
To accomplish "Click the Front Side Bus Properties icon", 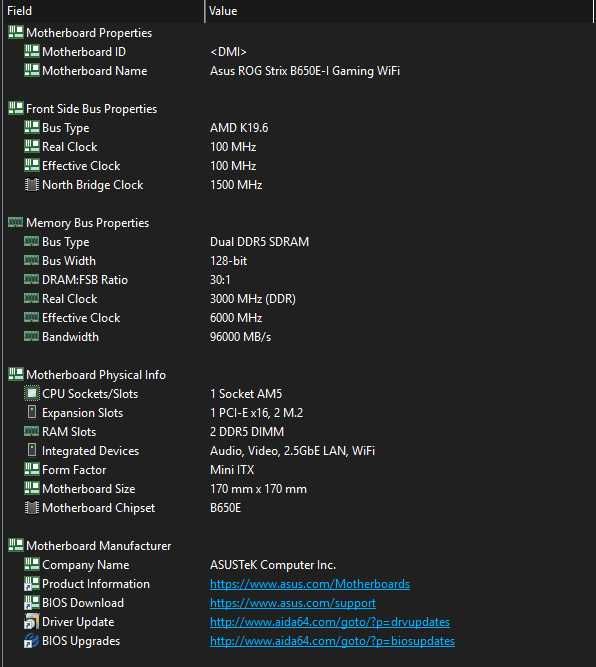I will pyautogui.click(x=16, y=108).
